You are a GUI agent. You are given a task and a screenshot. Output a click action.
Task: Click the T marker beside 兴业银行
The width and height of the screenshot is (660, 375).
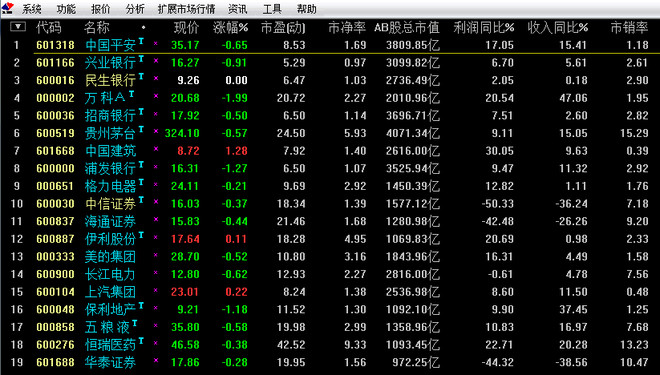coord(141,59)
